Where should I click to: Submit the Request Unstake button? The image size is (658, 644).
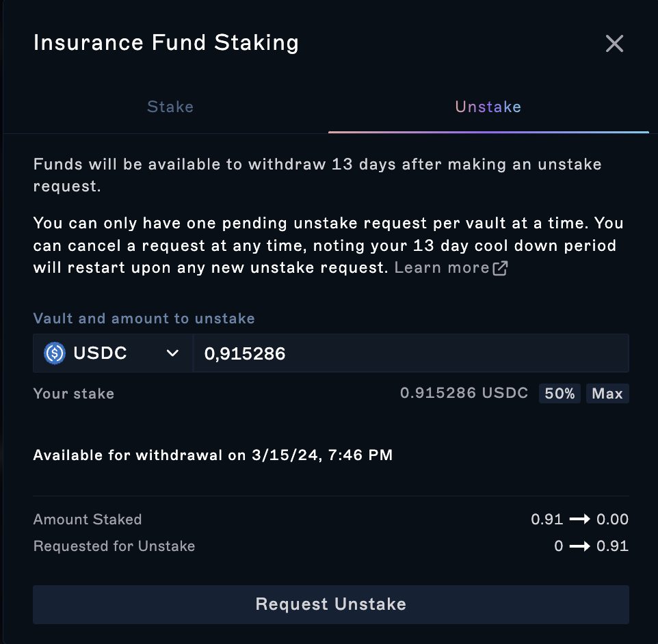tap(331, 604)
